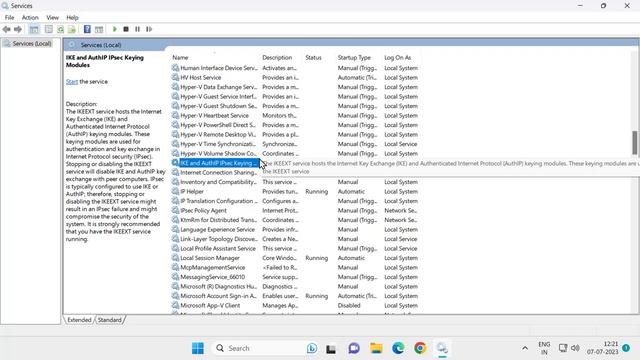Switch to the Extended tab
640x360 pixels.
(x=79, y=320)
